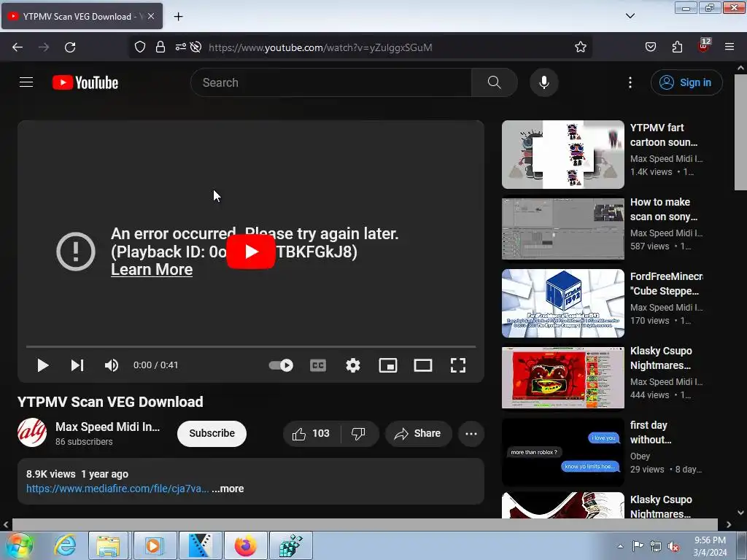The width and height of the screenshot is (747, 560).
Task: Click the search magnifier button
Action: 494,82
